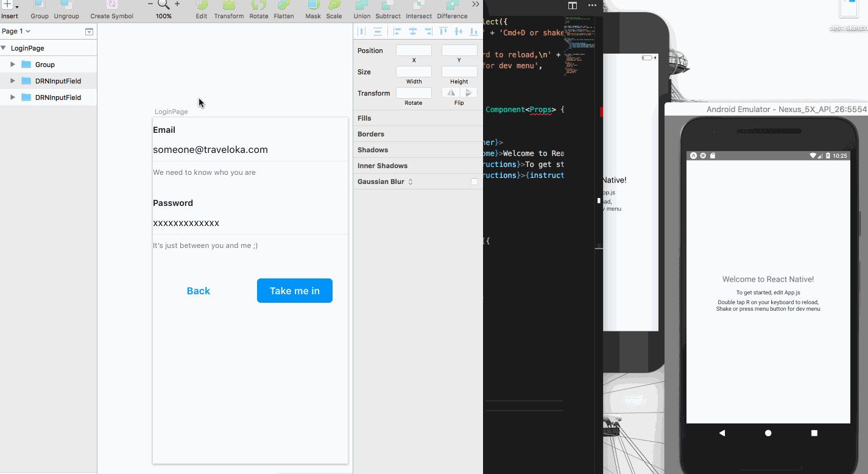Click the LoginPage artboard title on canvas
The image size is (868, 474).
point(171,111)
